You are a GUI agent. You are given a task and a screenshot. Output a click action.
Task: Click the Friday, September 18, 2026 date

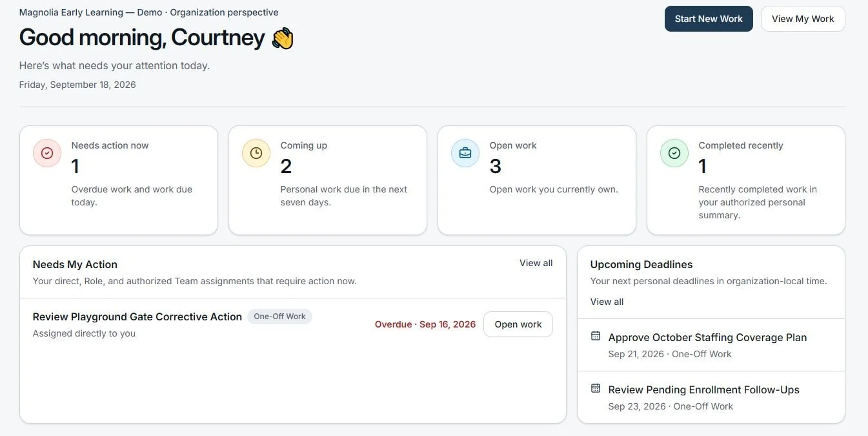[77, 85]
